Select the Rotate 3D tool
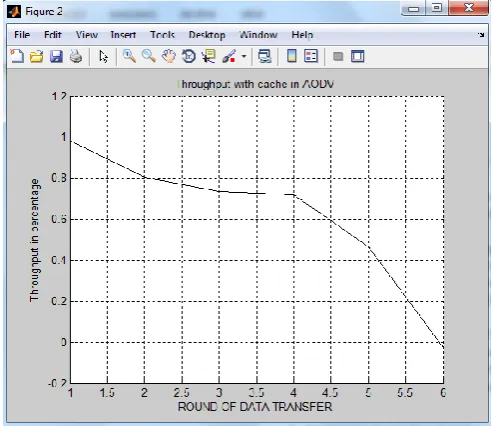This screenshot has height=426, width=493. 189,56
